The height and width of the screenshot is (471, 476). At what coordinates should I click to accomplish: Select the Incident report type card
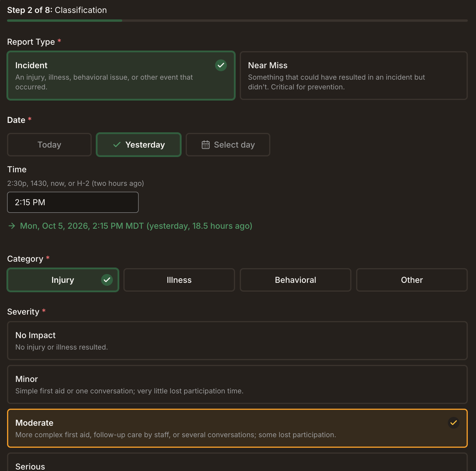click(x=121, y=76)
